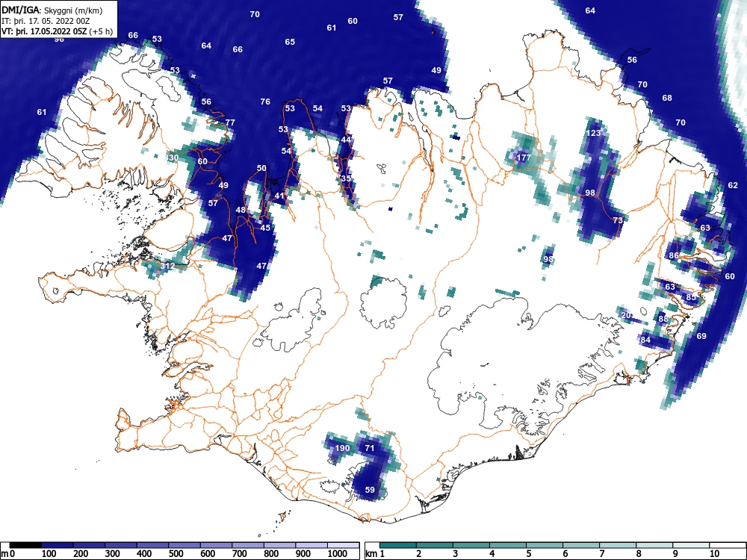Click the '77' value in the Westfjords
This screenshot has height=560, width=747.
click(230, 122)
